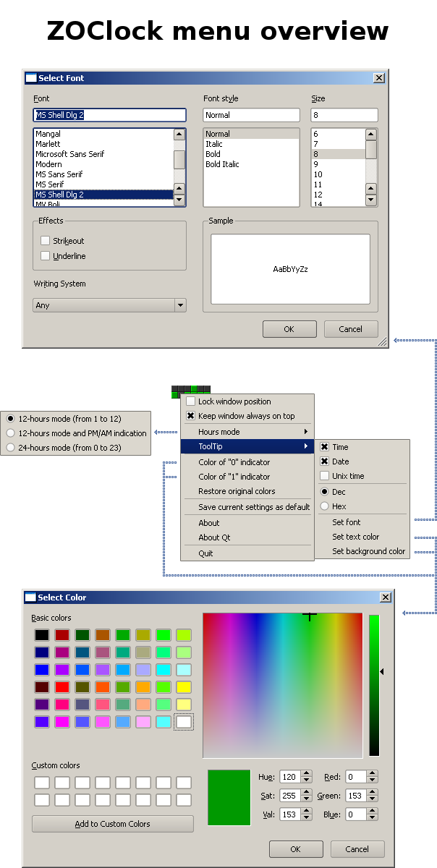Expand the Hours mode submenu
This screenshot has width=437, height=868.
click(x=247, y=432)
